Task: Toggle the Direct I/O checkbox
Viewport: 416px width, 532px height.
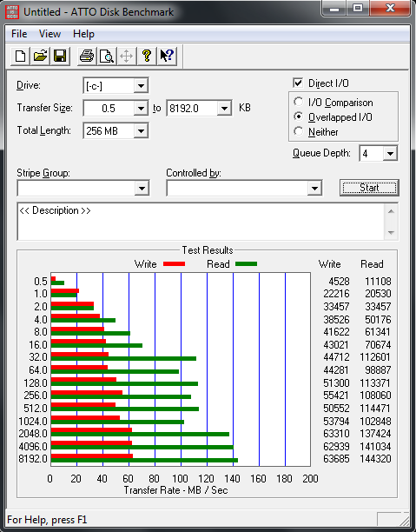Action: (298, 83)
